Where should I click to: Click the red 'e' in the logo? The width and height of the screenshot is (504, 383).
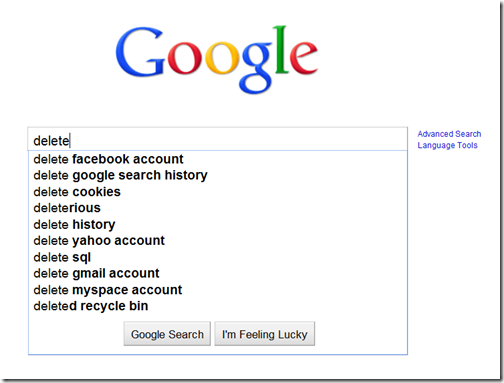[x=303, y=57]
